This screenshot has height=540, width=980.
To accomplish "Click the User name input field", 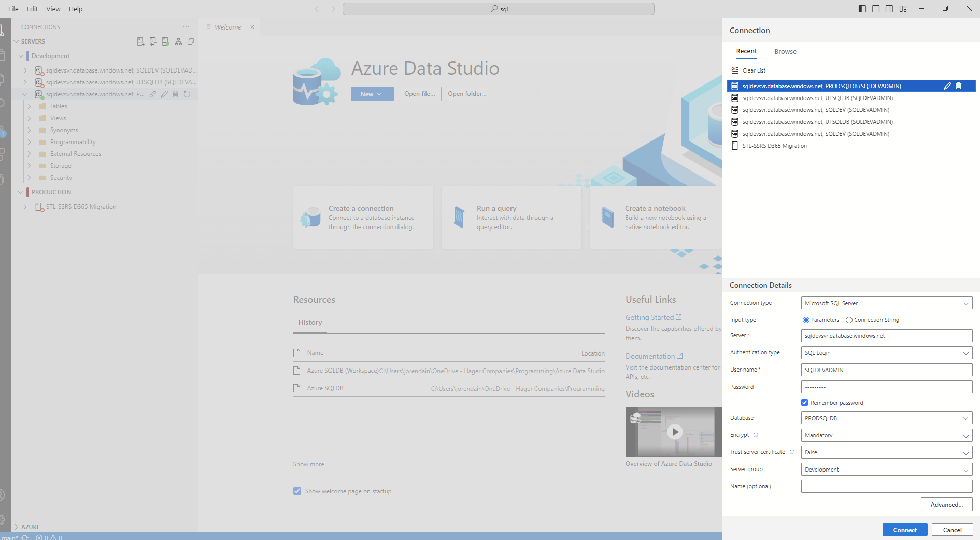I will (887, 370).
